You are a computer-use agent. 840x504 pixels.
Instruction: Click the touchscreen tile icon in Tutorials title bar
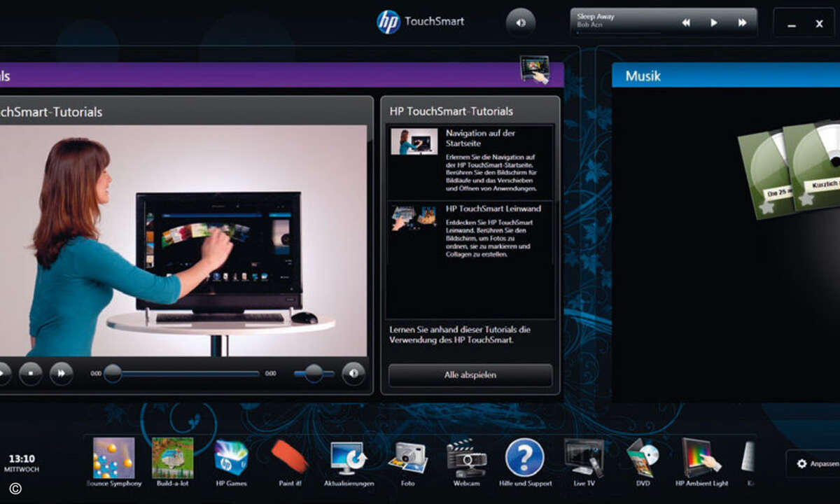pos(535,71)
